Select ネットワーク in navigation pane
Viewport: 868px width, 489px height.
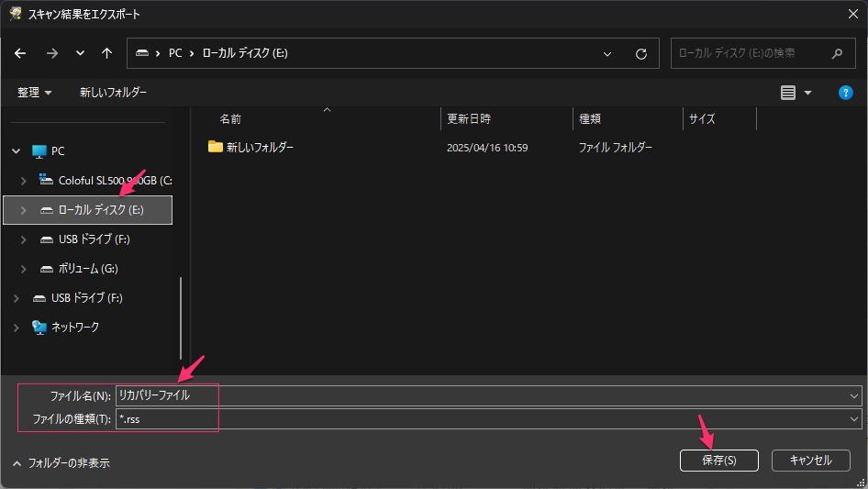(75, 327)
